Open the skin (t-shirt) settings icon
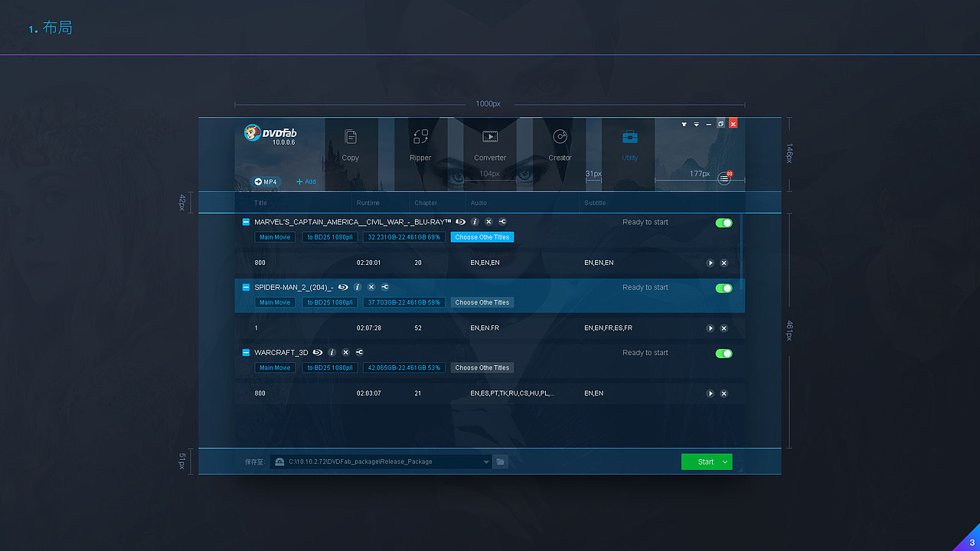Screen dimensions: 980x551 coord(684,124)
